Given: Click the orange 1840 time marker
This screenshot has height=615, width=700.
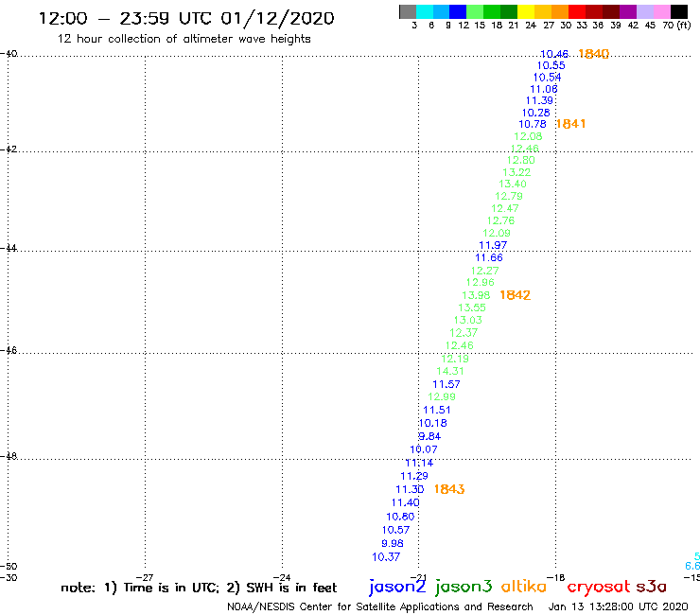Looking at the screenshot, I should (593, 54).
